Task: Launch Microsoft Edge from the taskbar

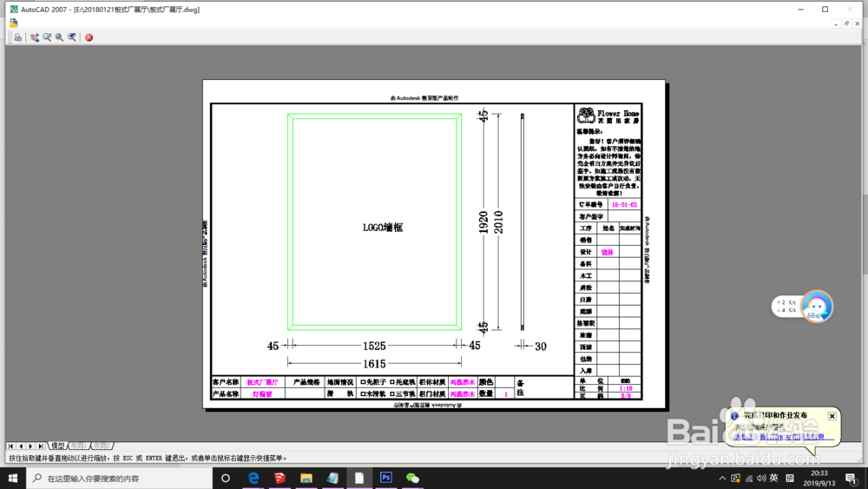Action: click(x=253, y=478)
